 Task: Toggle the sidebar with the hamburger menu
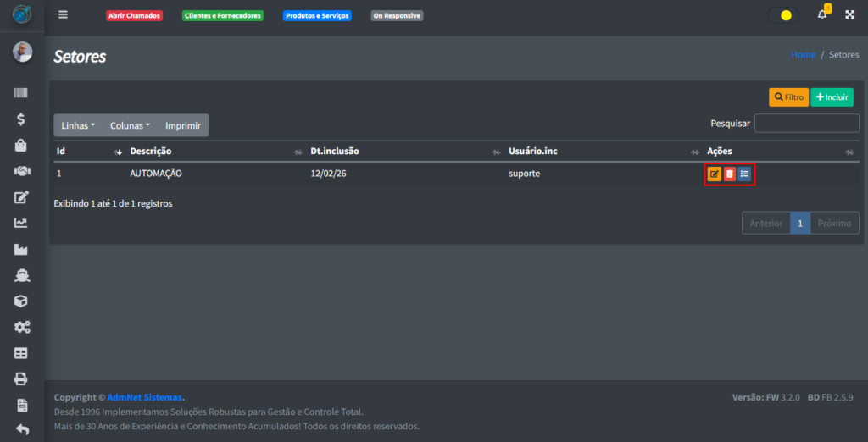63,15
